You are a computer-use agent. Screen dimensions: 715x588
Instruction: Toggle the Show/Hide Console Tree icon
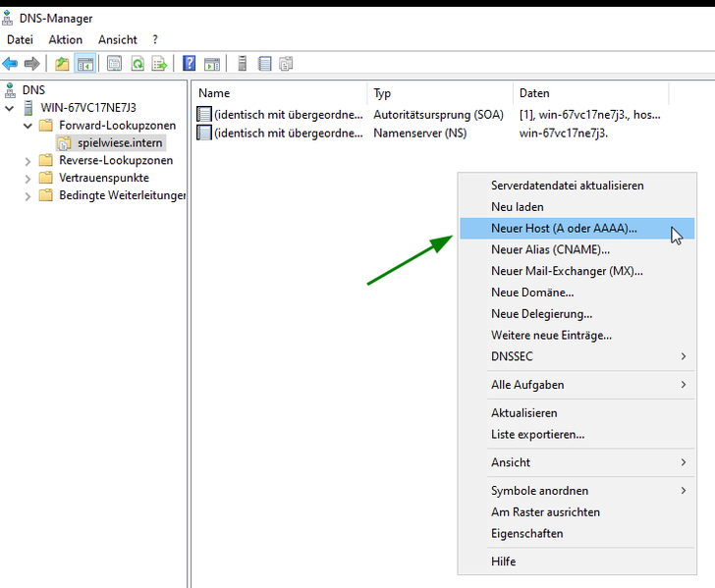(85, 64)
